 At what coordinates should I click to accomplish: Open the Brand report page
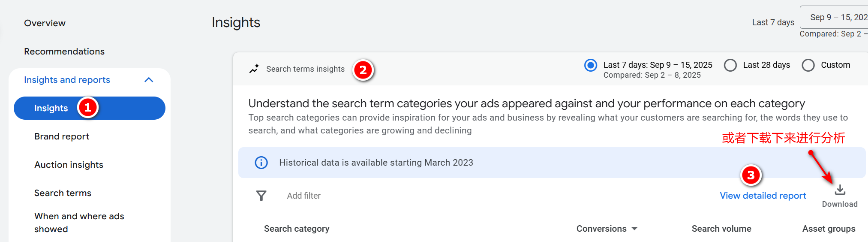pyautogui.click(x=62, y=136)
